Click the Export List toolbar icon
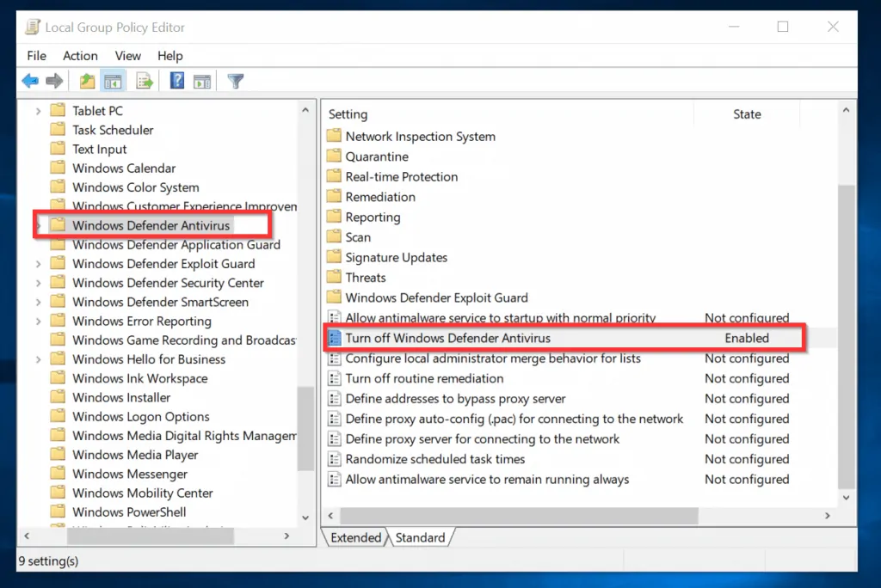881x588 pixels. (144, 80)
